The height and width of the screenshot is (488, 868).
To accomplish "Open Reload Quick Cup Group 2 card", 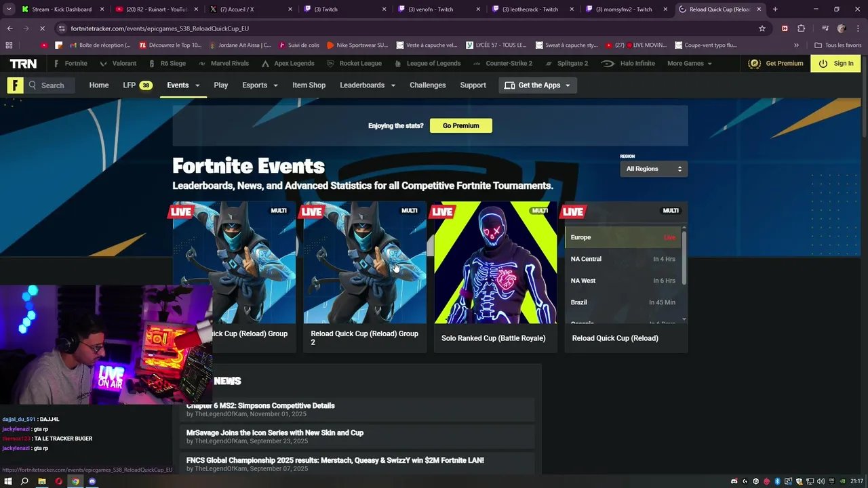I will click(x=365, y=277).
